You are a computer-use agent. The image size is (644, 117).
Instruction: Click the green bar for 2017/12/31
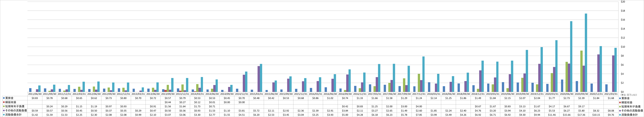point(419,83)
